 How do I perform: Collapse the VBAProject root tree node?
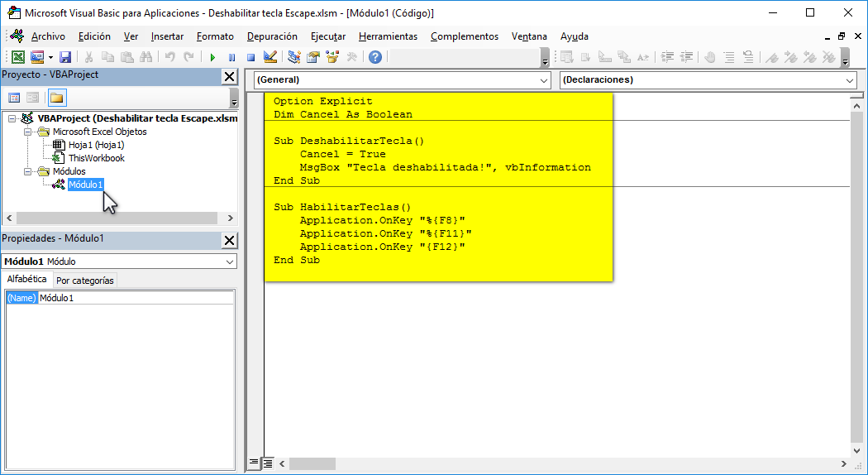[12, 118]
